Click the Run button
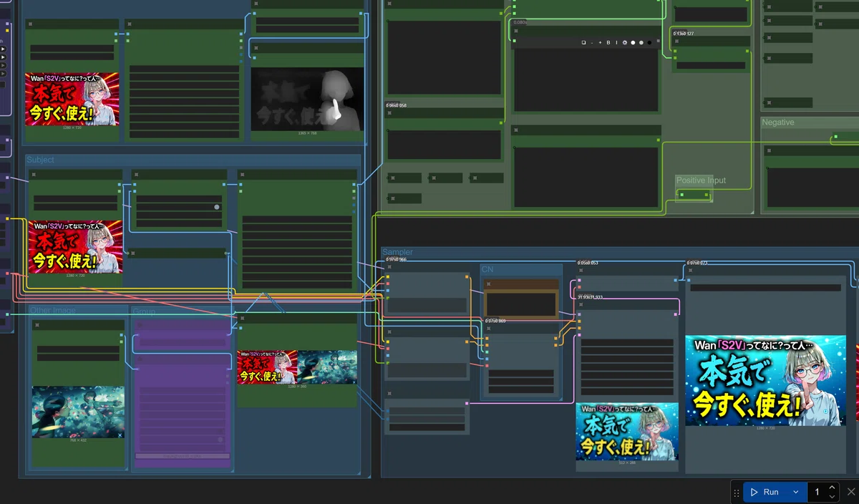The width and height of the screenshot is (859, 504). (765, 492)
